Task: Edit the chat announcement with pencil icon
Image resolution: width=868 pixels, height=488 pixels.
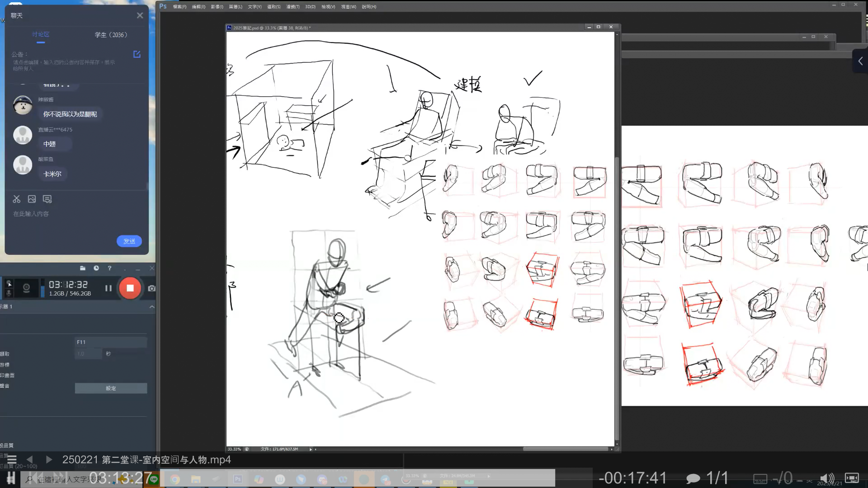Action: [x=137, y=55]
